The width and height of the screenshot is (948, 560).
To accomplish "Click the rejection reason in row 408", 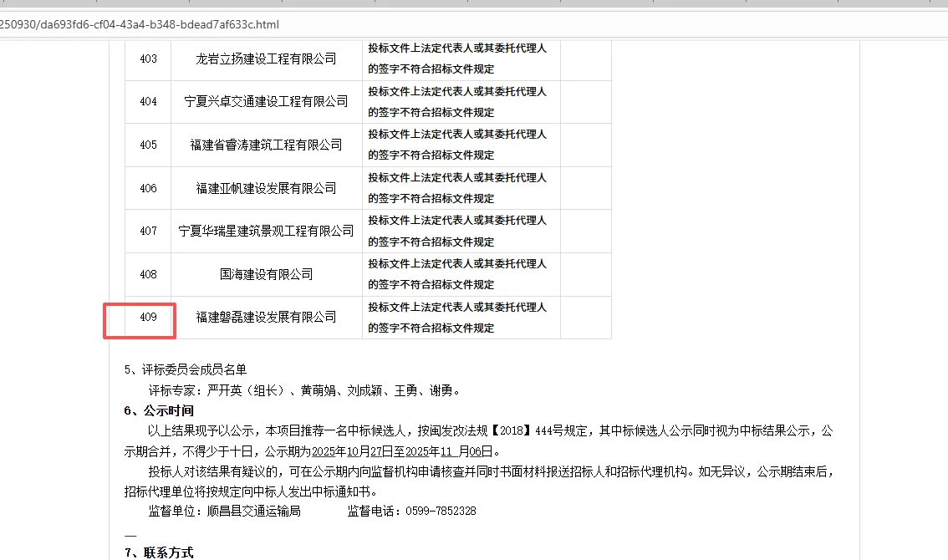I will click(457, 274).
